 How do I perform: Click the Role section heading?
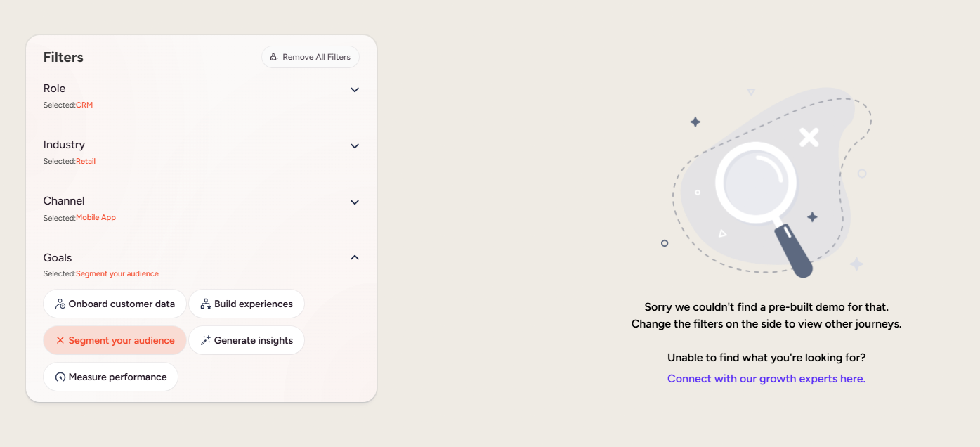(x=54, y=89)
